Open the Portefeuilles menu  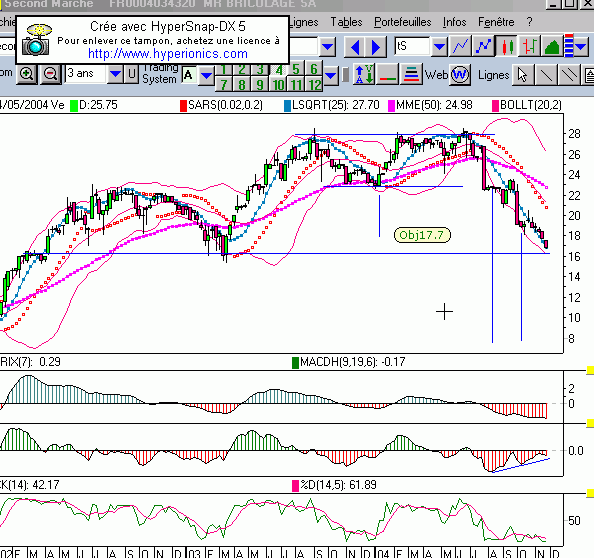(x=403, y=22)
